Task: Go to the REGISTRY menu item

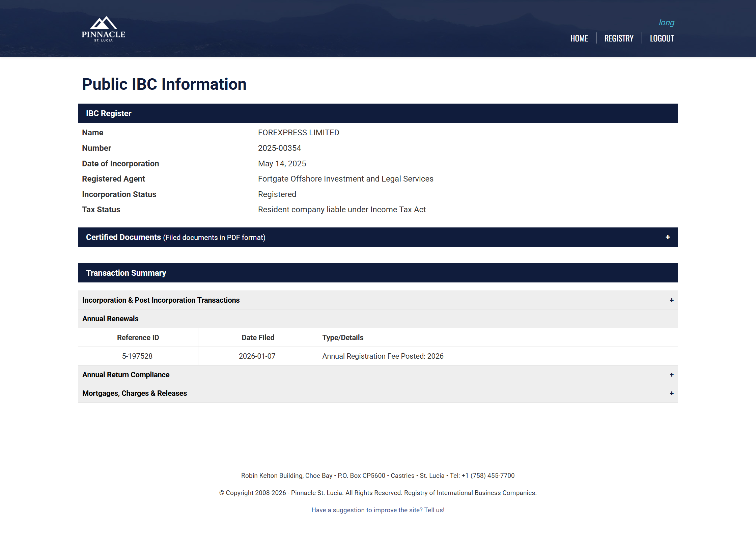Action: tap(619, 38)
